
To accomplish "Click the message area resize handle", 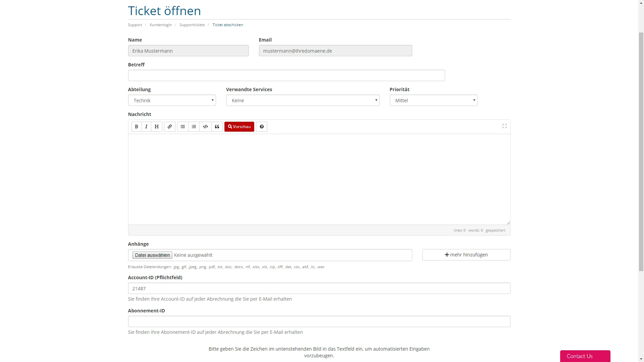I will click(x=508, y=223).
